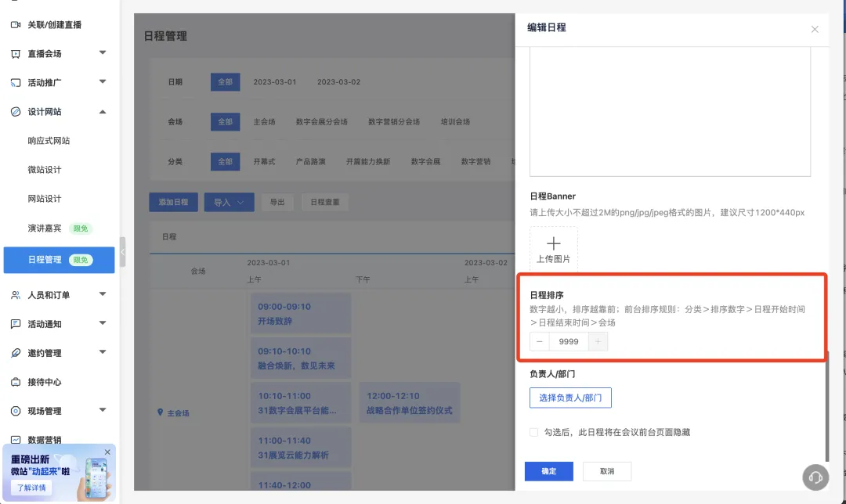Open 演讲嘉宾 in the sidebar

click(x=45, y=229)
